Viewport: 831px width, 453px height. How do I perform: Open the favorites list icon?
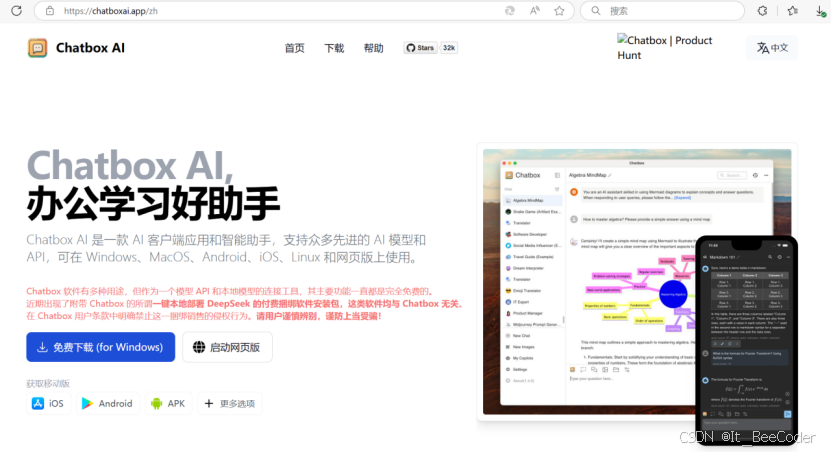point(792,11)
